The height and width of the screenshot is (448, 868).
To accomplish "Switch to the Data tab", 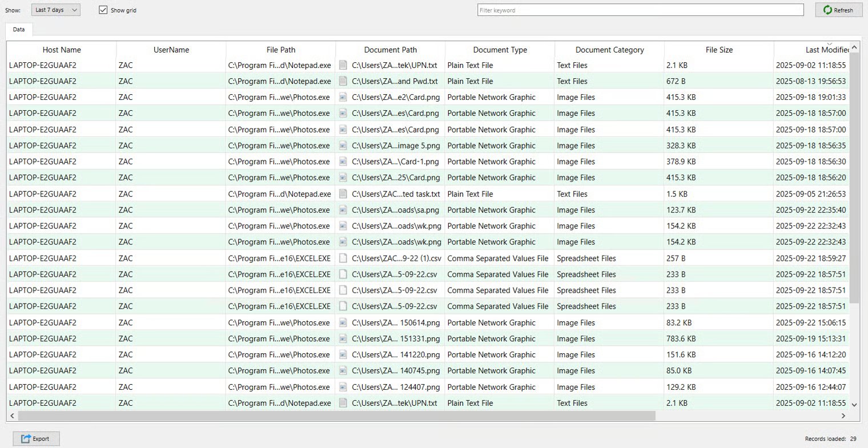I will click(x=19, y=30).
